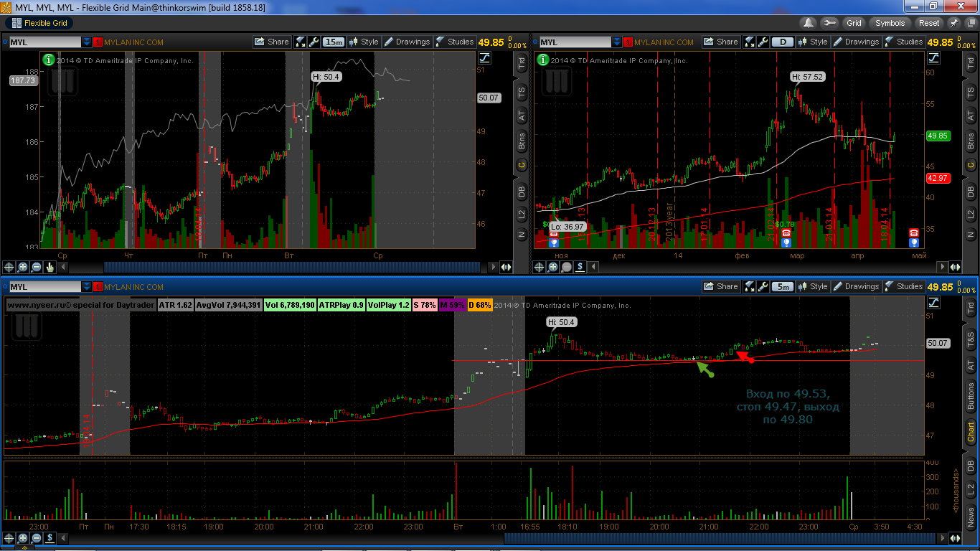
Task: Open the Style menu on the daily chart
Action: 813,42
